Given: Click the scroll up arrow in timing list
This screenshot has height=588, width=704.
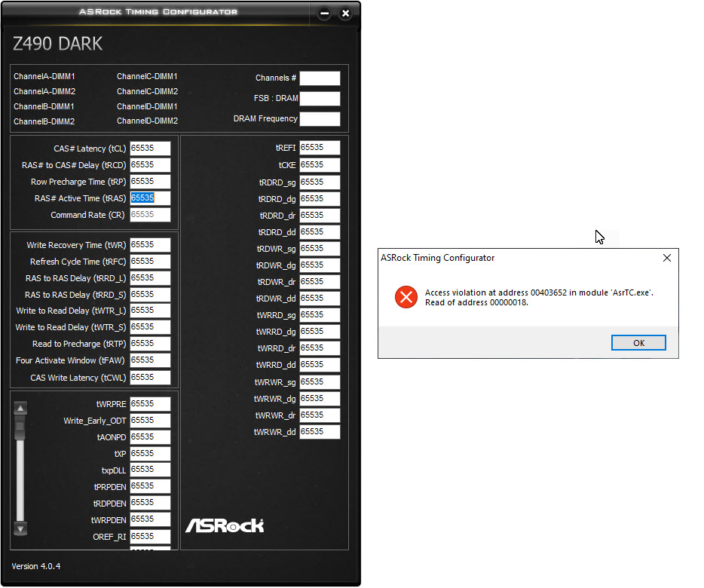Looking at the screenshot, I should tap(20, 409).
